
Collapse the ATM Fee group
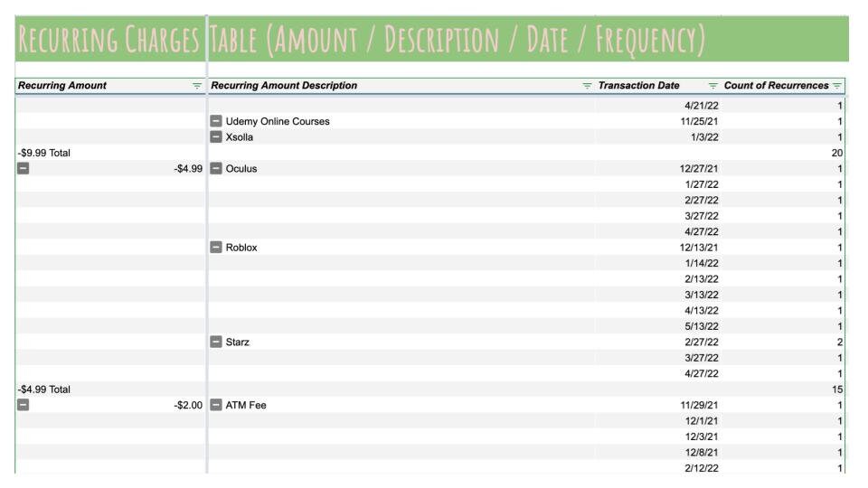(216, 405)
